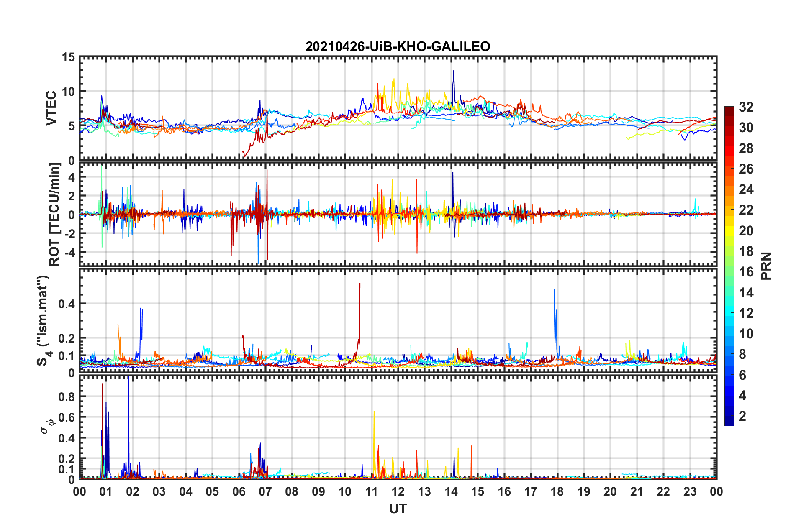796x532 pixels.
Task: Click the PRN colorbar label
Action: coord(766,266)
